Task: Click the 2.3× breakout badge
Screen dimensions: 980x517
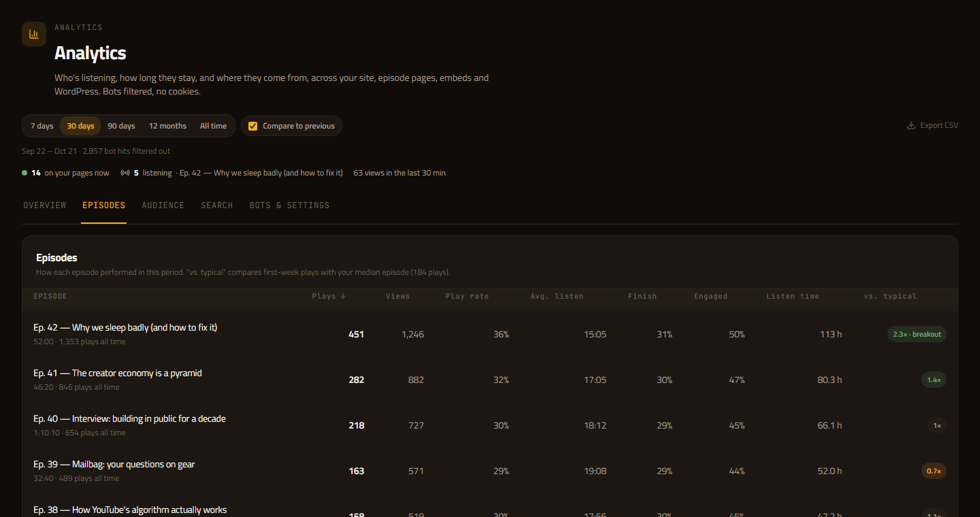Action: point(917,334)
